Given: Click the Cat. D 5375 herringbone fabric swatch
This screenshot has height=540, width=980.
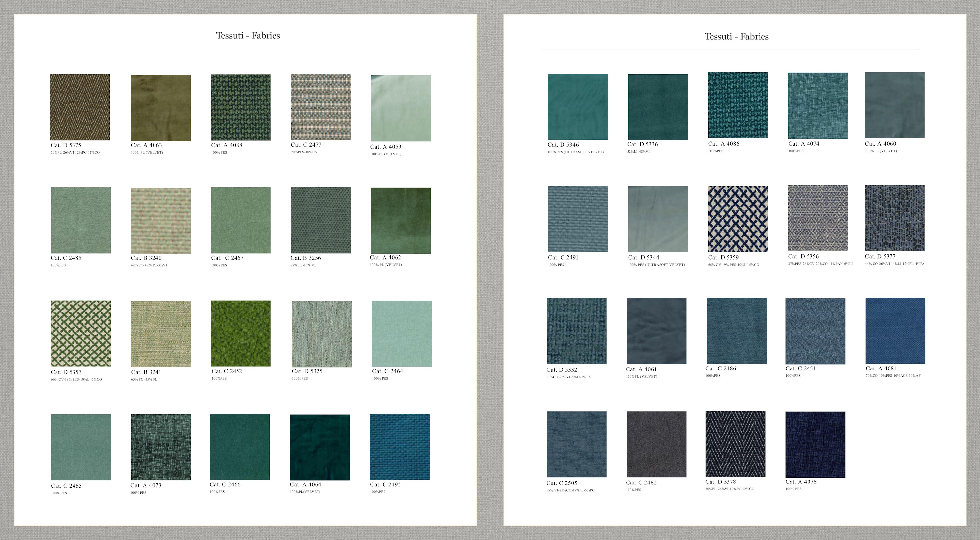Looking at the screenshot, I should (79, 107).
